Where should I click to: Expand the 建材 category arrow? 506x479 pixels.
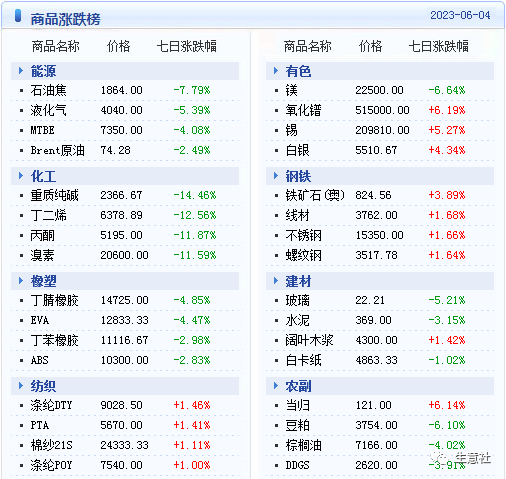276,281
